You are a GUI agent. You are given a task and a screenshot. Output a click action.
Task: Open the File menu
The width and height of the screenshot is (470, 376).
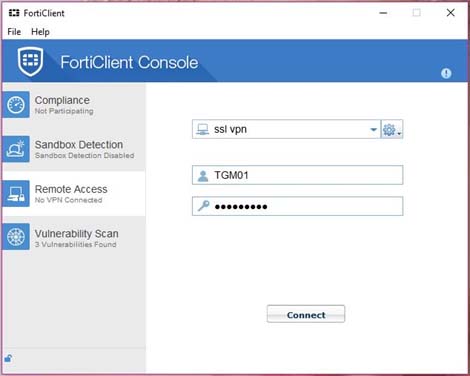(x=14, y=32)
